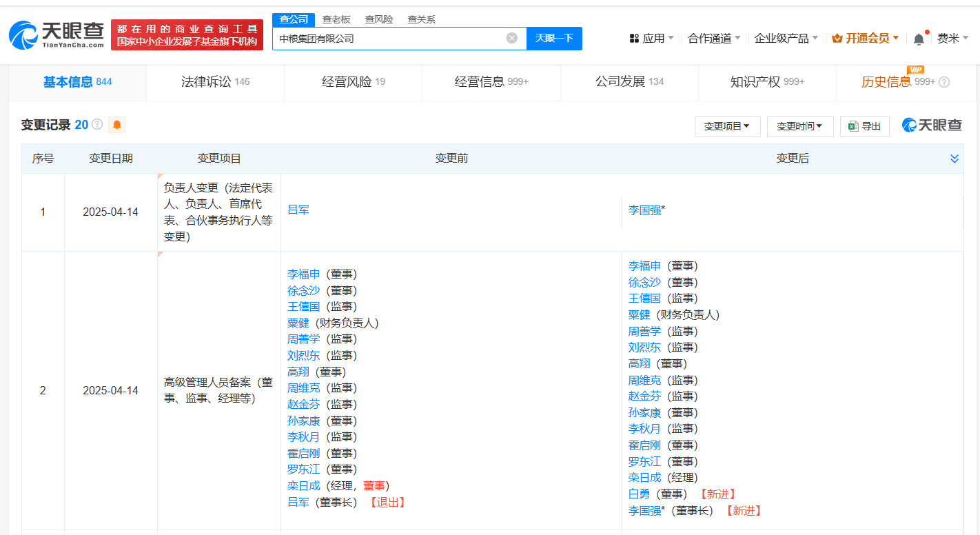Screen dimensions: 980x535
Task: Click 高级管理人员备案 change item cell
Action: coord(218,390)
